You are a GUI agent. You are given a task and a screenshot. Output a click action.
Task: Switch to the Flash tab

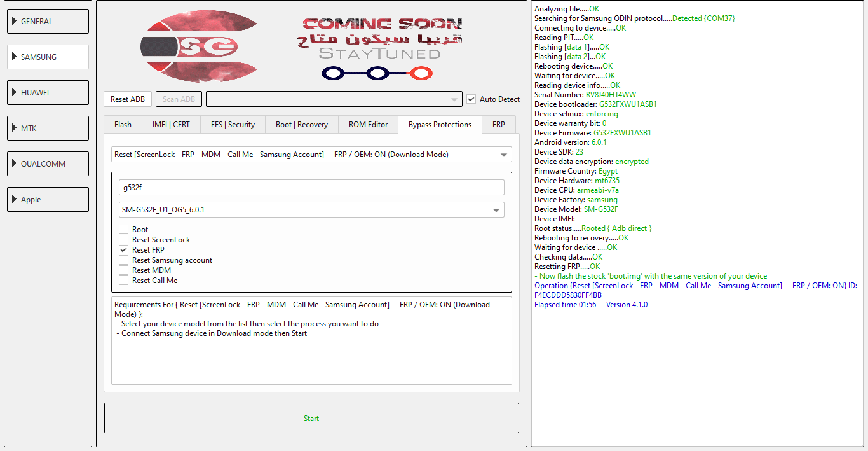(123, 125)
